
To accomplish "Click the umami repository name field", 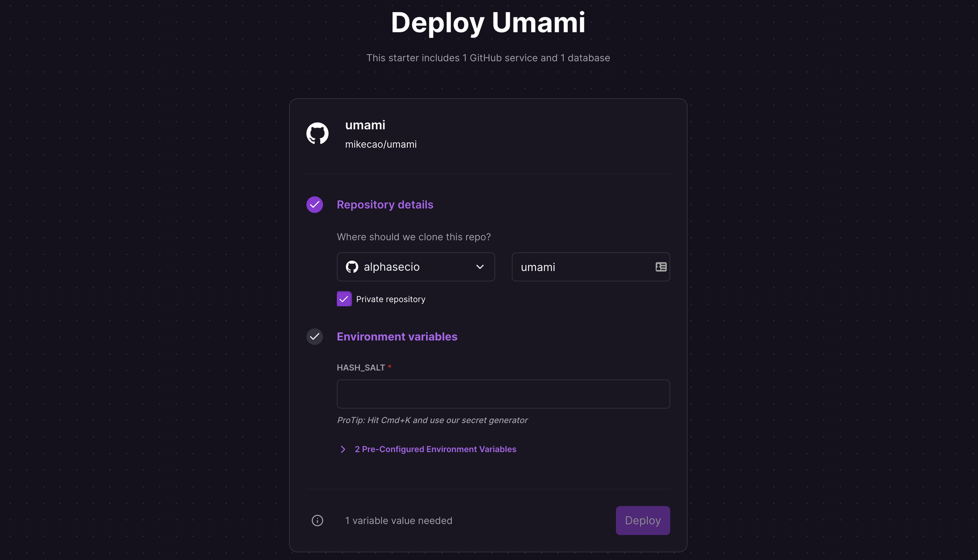I will pyautogui.click(x=577, y=267).
